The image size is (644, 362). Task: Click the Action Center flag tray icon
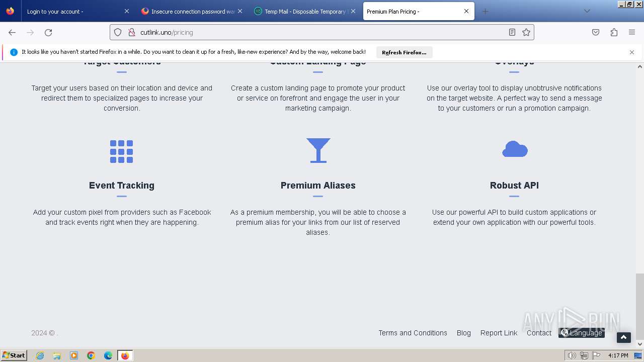pyautogui.click(x=596, y=355)
